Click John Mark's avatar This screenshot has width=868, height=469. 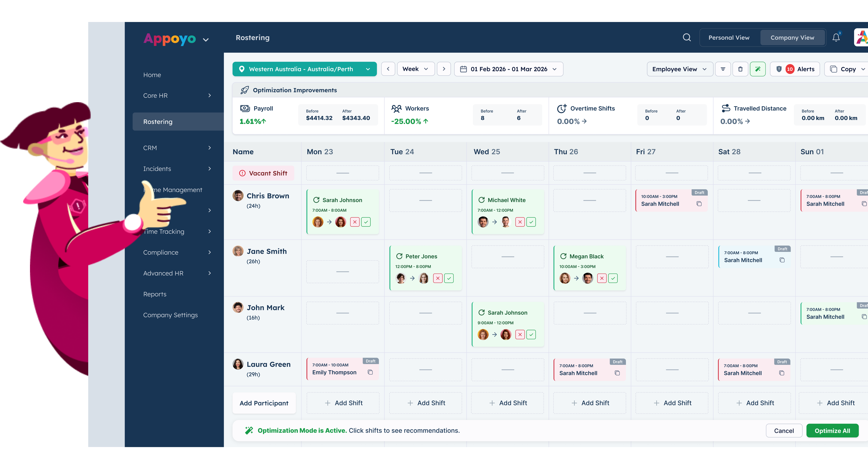238,307
